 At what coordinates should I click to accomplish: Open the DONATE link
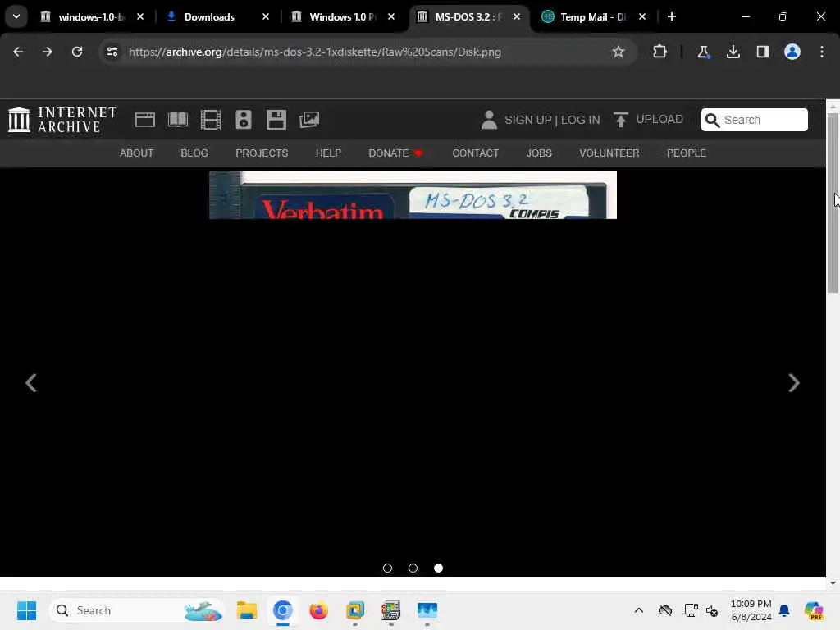pyautogui.click(x=395, y=153)
